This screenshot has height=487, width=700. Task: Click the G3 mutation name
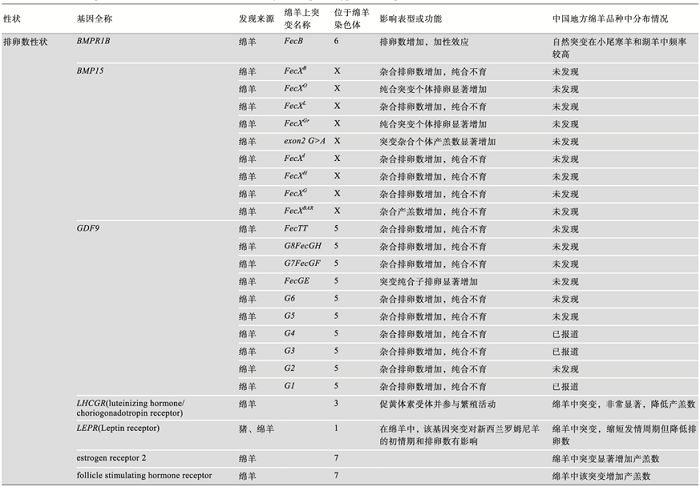click(289, 351)
